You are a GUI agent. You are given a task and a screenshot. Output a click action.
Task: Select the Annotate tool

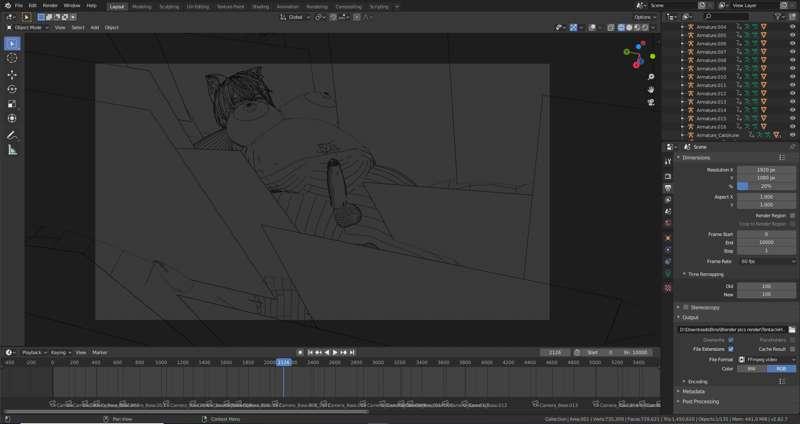pos(12,135)
